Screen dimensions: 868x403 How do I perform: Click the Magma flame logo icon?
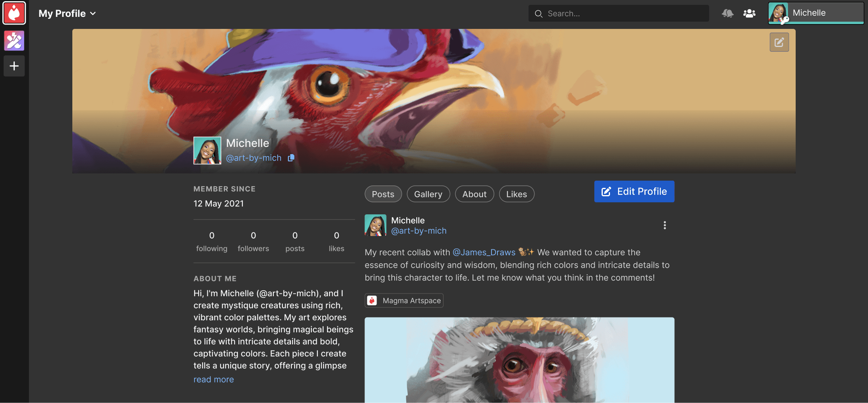pos(14,13)
